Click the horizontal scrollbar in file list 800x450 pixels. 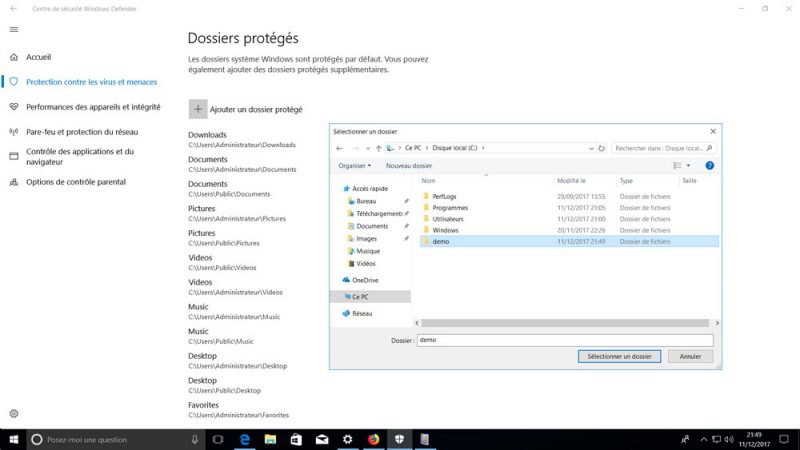coord(565,323)
